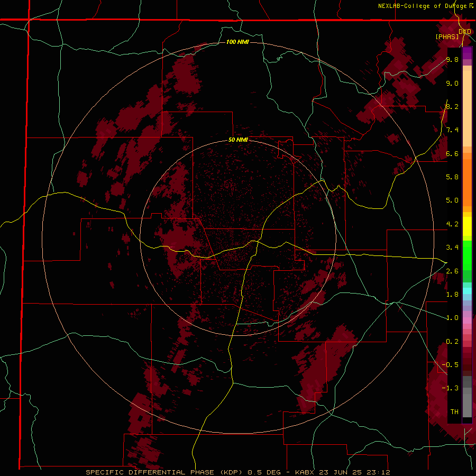Pick the bright green color scale segment
This screenshot has width=476, height=476.
click(467, 255)
